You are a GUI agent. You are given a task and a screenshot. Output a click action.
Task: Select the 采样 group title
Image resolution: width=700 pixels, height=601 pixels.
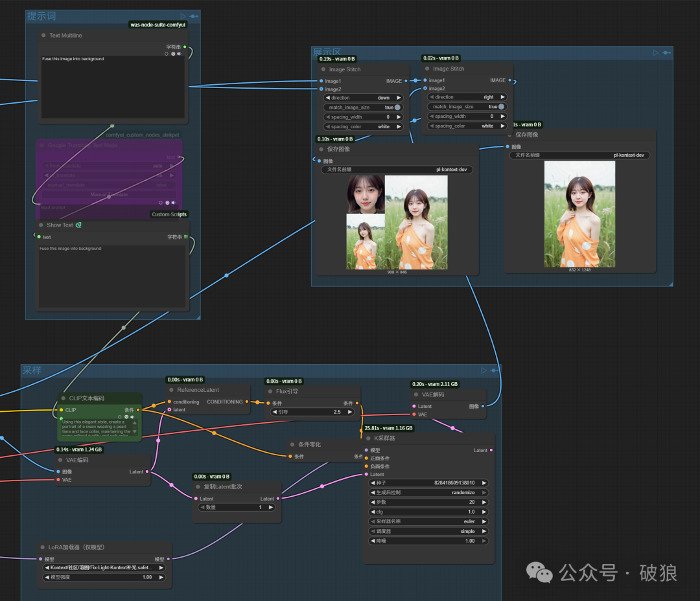32,370
